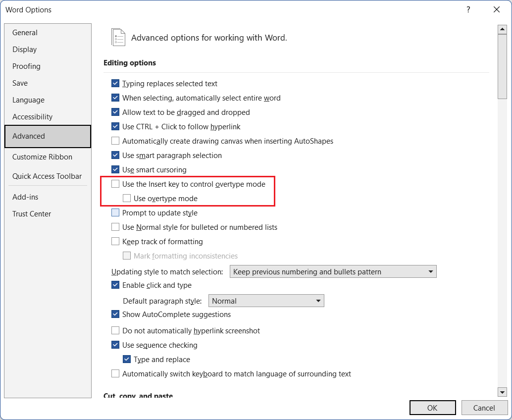Click the OK button

coord(433,408)
